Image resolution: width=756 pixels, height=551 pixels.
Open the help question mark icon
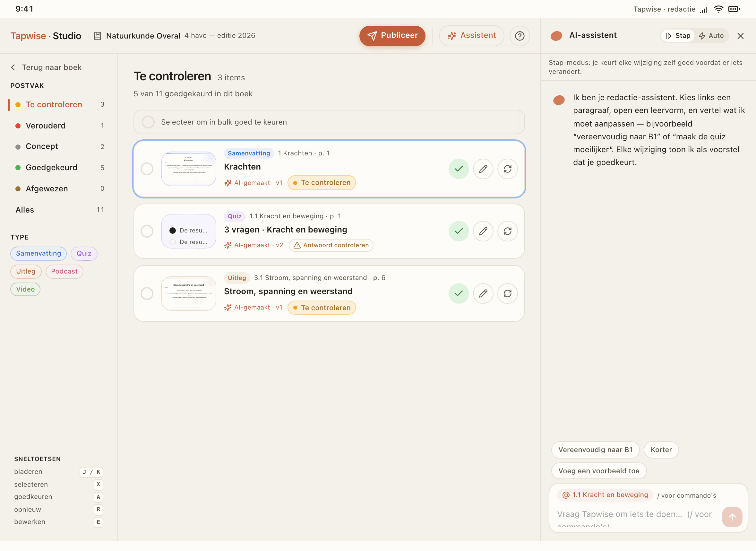pos(520,36)
